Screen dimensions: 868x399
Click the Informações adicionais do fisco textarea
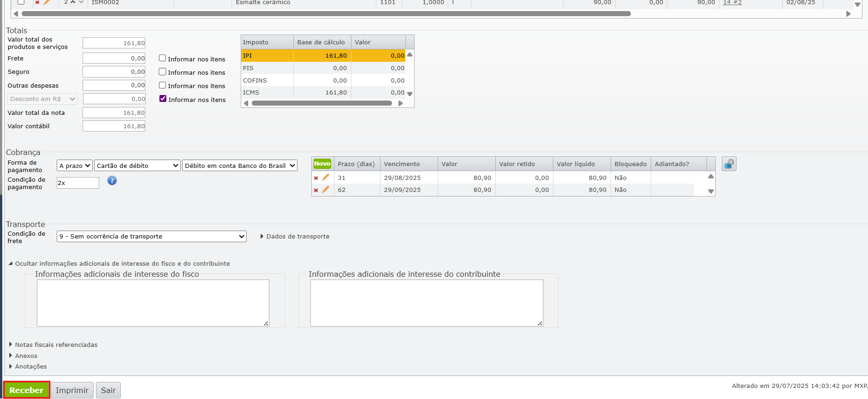point(153,303)
